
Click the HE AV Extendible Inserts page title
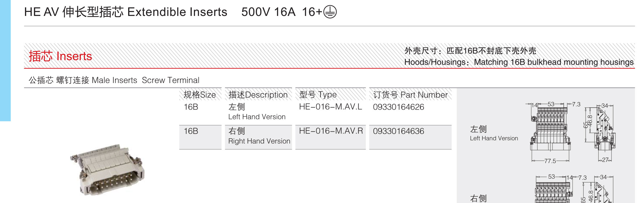click(x=126, y=12)
